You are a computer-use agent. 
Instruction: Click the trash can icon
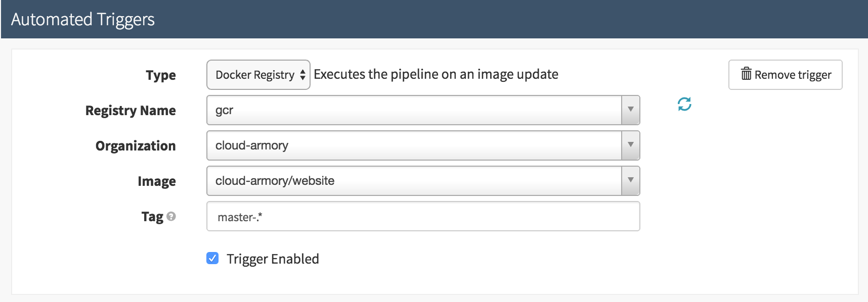coord(746,74)
